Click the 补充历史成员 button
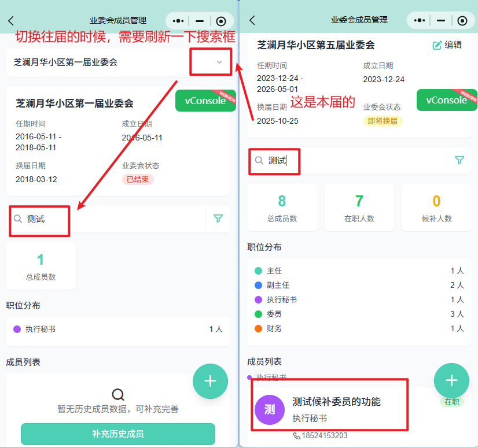 (118, 434)
